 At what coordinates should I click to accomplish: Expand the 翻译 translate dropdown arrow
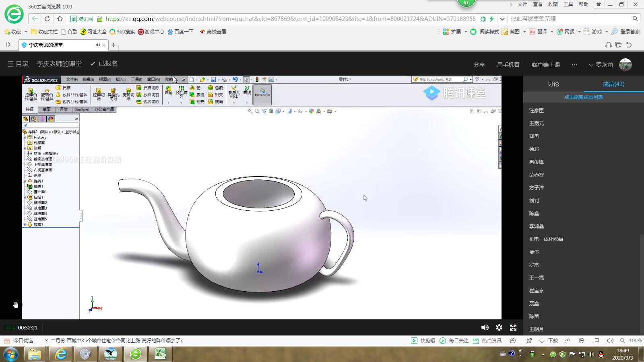[552, 32]
